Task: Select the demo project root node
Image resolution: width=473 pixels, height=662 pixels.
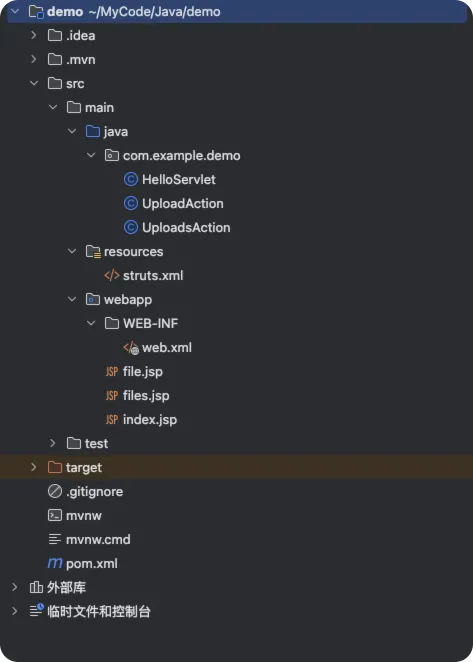Action: (236, 11)
